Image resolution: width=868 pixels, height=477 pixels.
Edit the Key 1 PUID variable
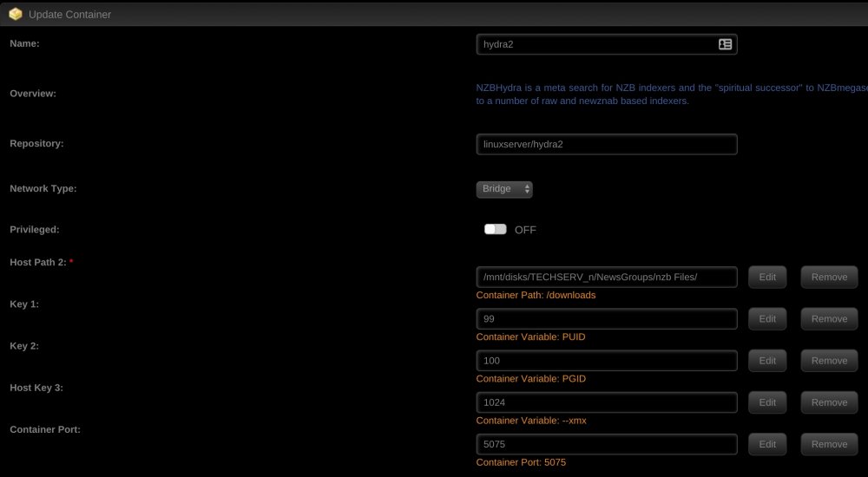(x=767, y=319)
